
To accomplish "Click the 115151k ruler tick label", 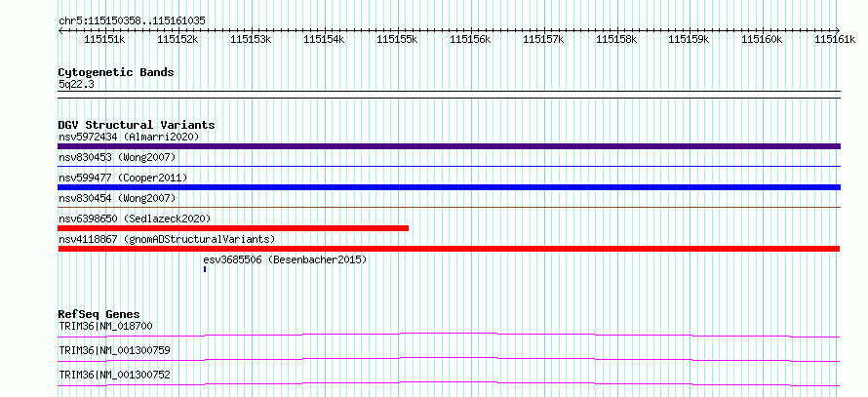I will point(104,39).
